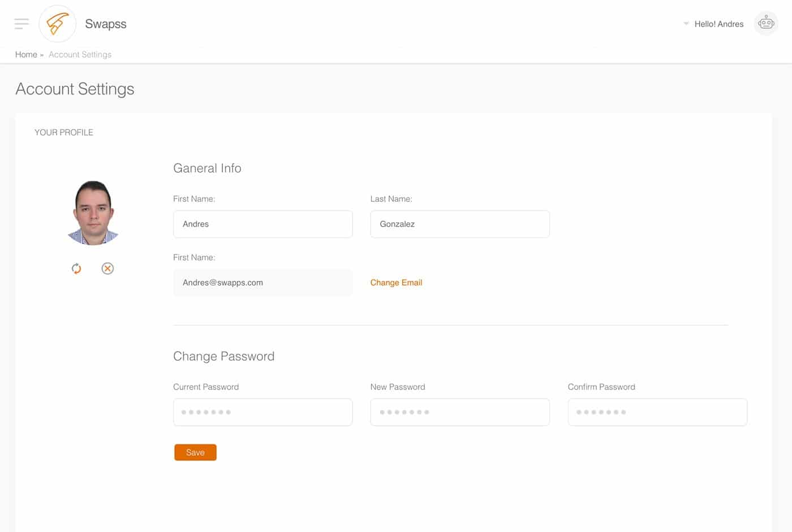Image resolution: width=792 pixels, height=532 pixels.
Task: Open the hamburger menu
Action: [x=21, y=24]
